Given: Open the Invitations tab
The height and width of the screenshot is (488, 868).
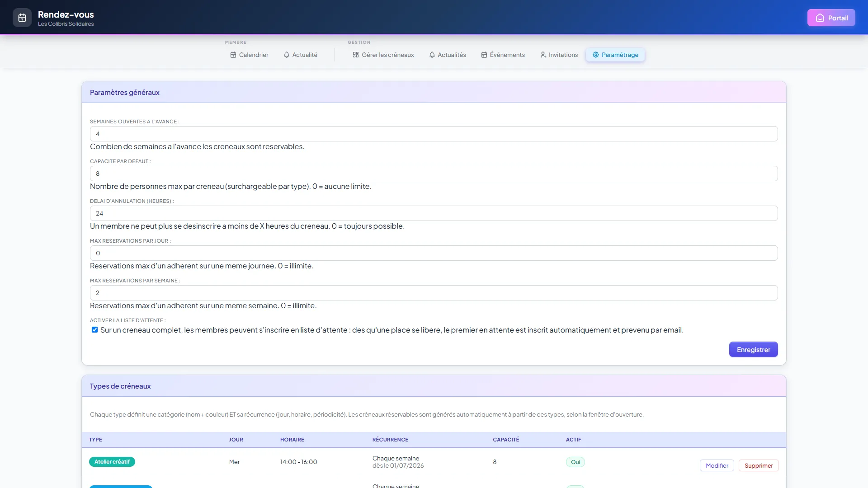Looking at the screenshot, I should point(559,55).
